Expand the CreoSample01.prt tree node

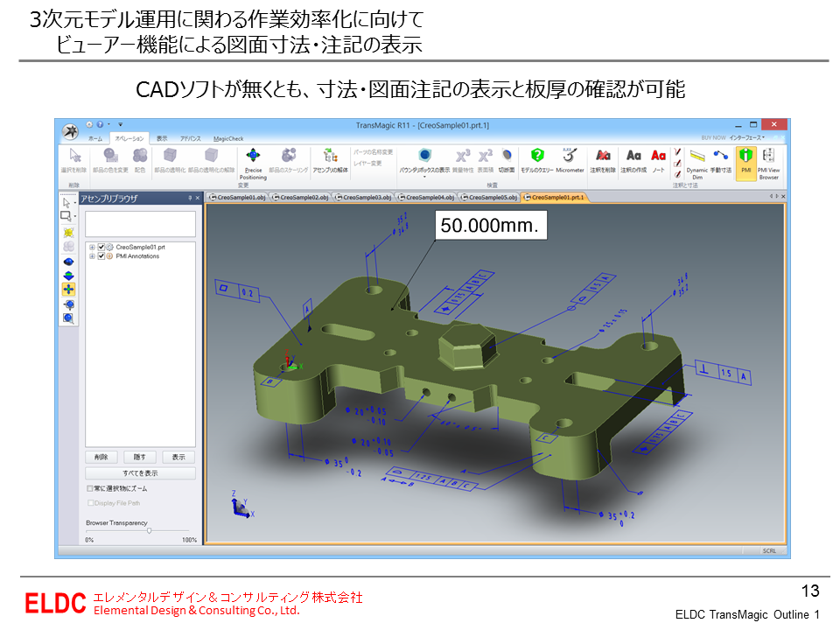[92, 247]
